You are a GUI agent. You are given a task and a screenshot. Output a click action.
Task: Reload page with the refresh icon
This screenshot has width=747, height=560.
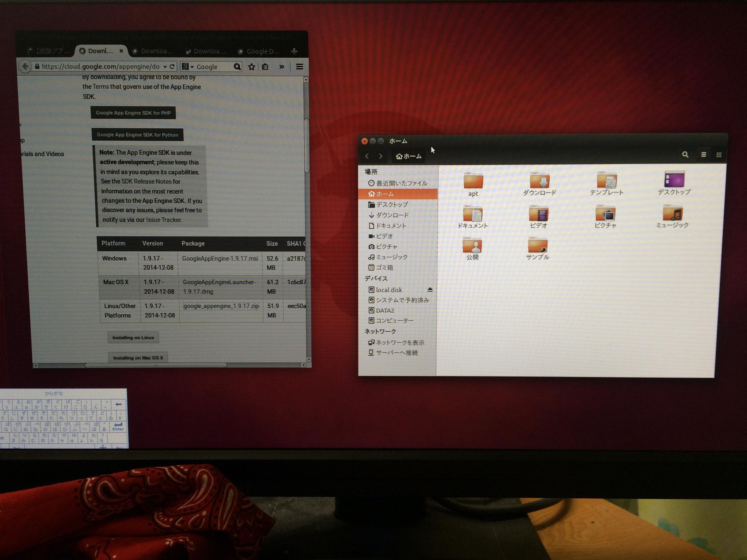click(172, 66)
